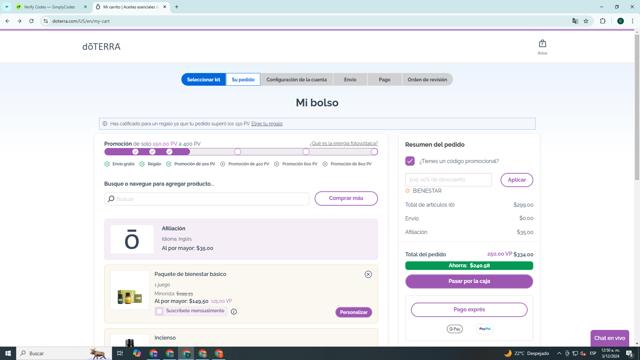
Task: Click the last promotion marker on the progress bar
Action: coord(374,152)
